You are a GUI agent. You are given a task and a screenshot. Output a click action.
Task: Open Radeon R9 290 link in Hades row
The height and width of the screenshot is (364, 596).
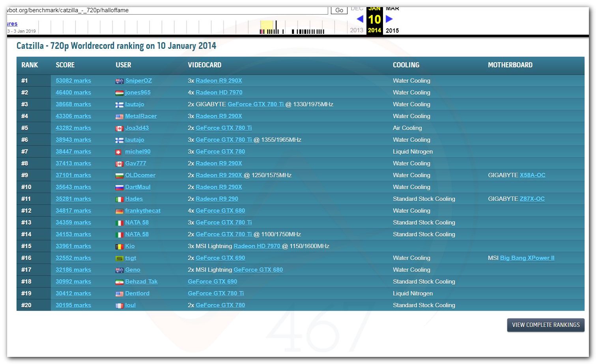pos(217,199)
